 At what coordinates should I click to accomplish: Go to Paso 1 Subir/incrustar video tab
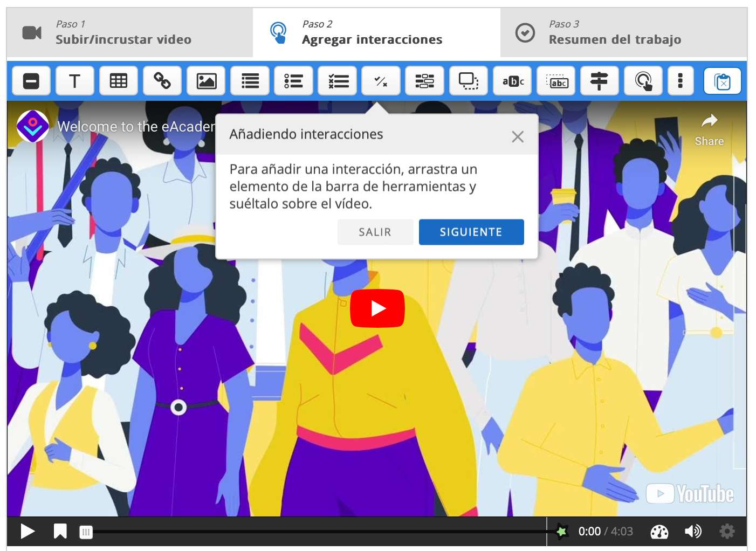click(x=130, y=32)
